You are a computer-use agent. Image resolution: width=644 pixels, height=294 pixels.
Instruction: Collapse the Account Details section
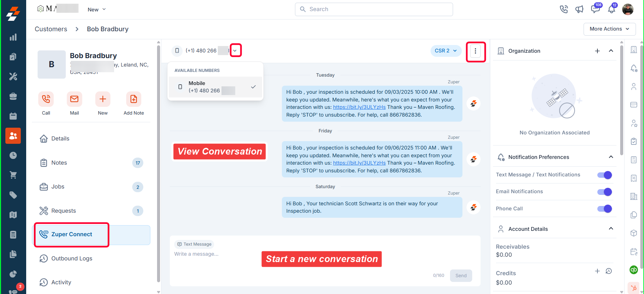611,228
